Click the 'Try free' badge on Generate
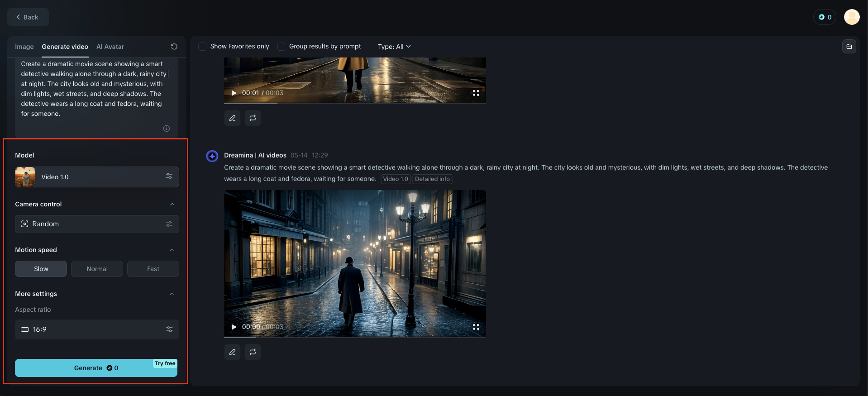This screenshot has width=868, height=396. pos(165,363)
